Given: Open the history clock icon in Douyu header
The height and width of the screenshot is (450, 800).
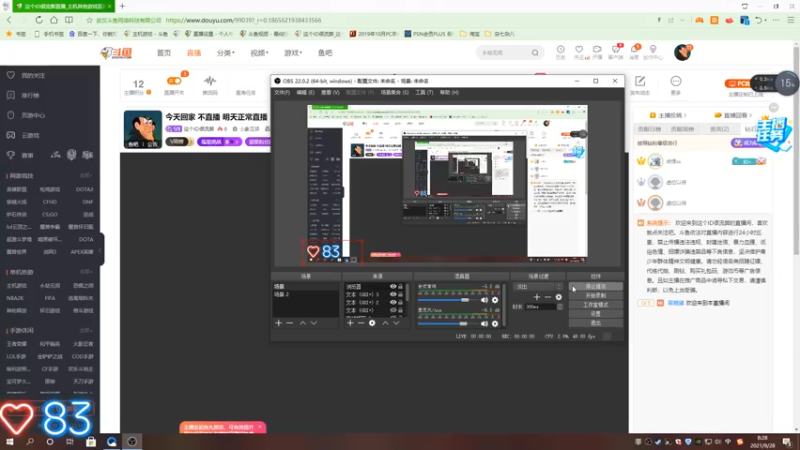Looking at the screenshot, I should pos(561,49).
